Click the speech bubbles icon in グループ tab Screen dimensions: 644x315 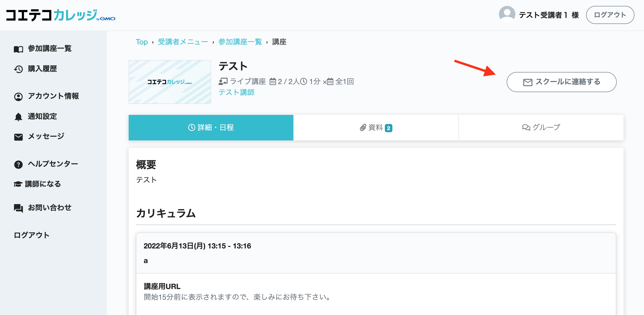[x=526, y=127]
